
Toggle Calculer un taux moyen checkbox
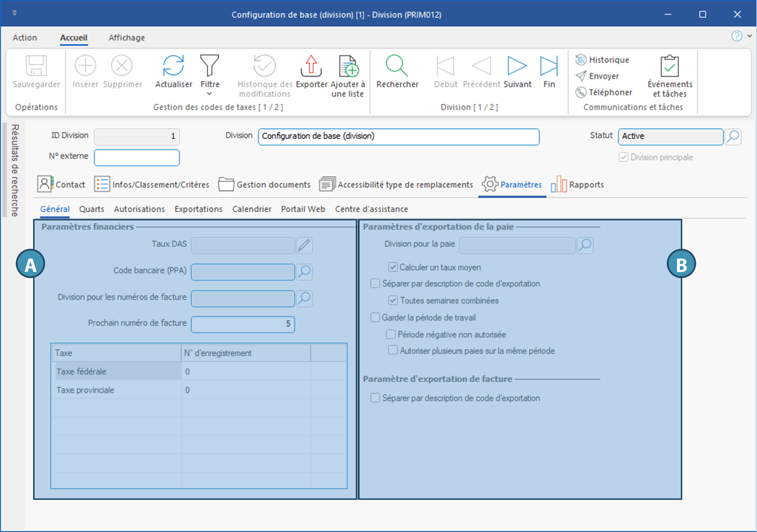[x=393, y=267]
